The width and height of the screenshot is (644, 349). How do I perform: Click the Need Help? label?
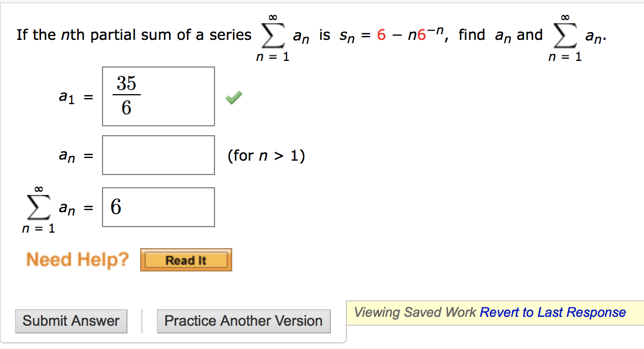pyautogui.click(x=77, y=259)
